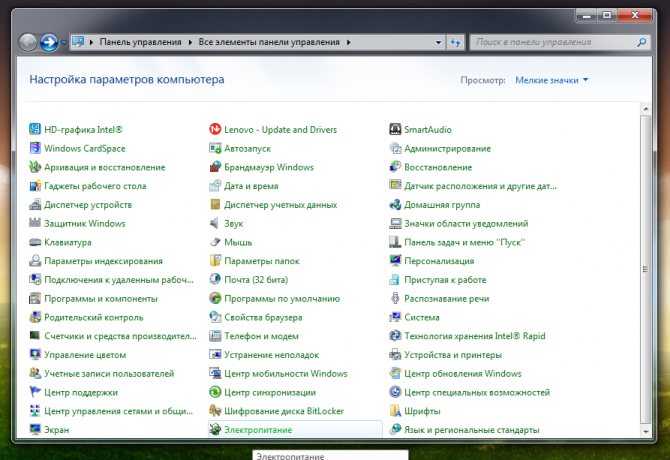Open Программы по умолчанию link
Viewport: 670px width, 460px height.
click(x=282, y=299)
